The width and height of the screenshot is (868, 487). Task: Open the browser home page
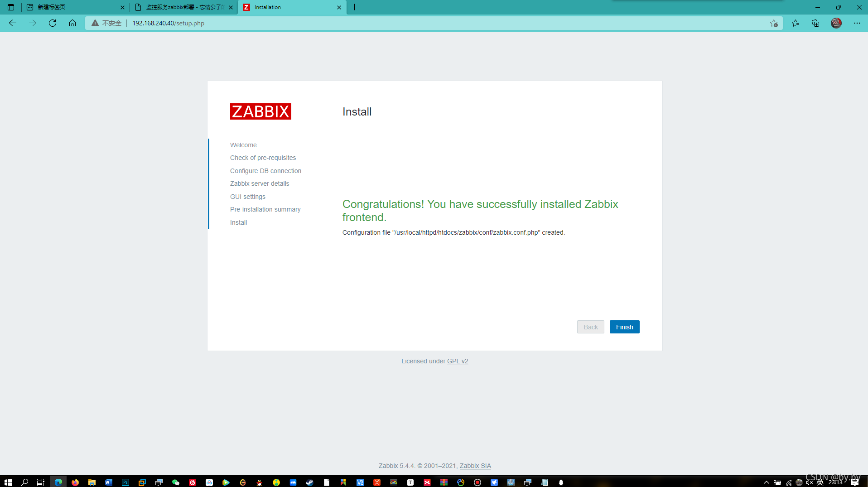(72, 23)
